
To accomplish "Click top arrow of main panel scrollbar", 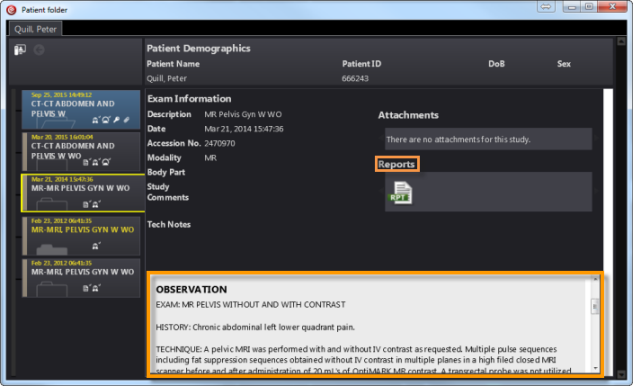I will [621, 41].
